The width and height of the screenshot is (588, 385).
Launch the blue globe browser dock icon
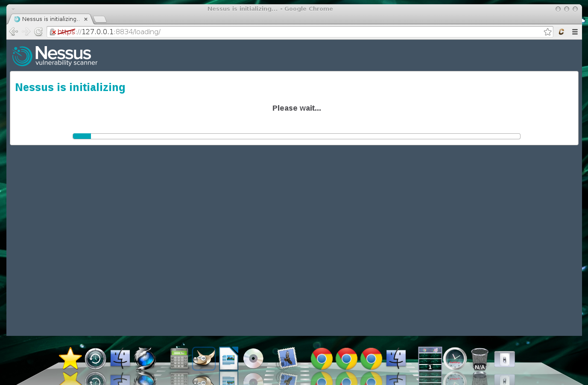click(x=145, y=358)
